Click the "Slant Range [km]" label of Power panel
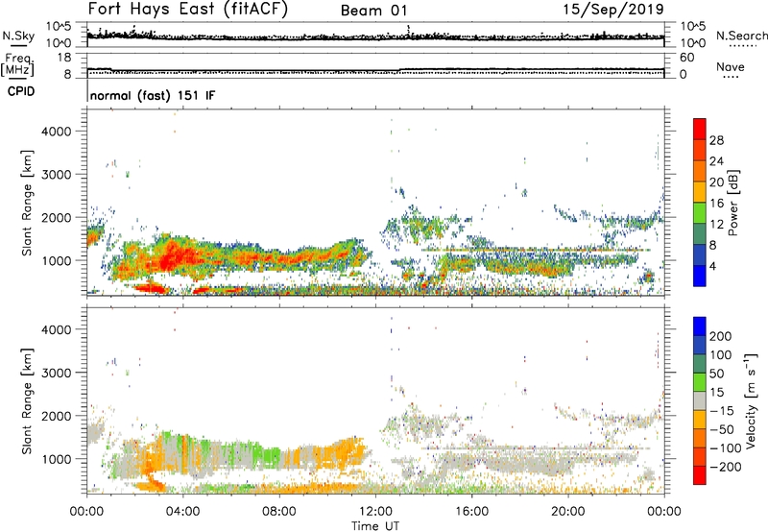 [27, 203]
